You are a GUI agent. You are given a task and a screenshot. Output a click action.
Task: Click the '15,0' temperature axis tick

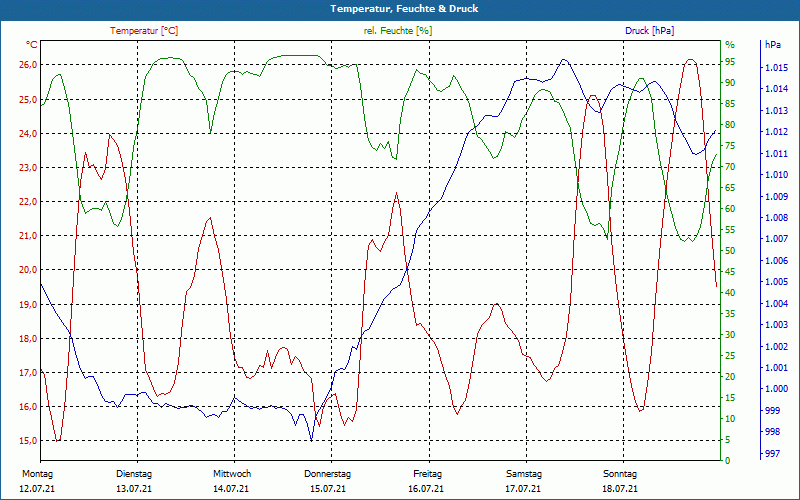28,441
